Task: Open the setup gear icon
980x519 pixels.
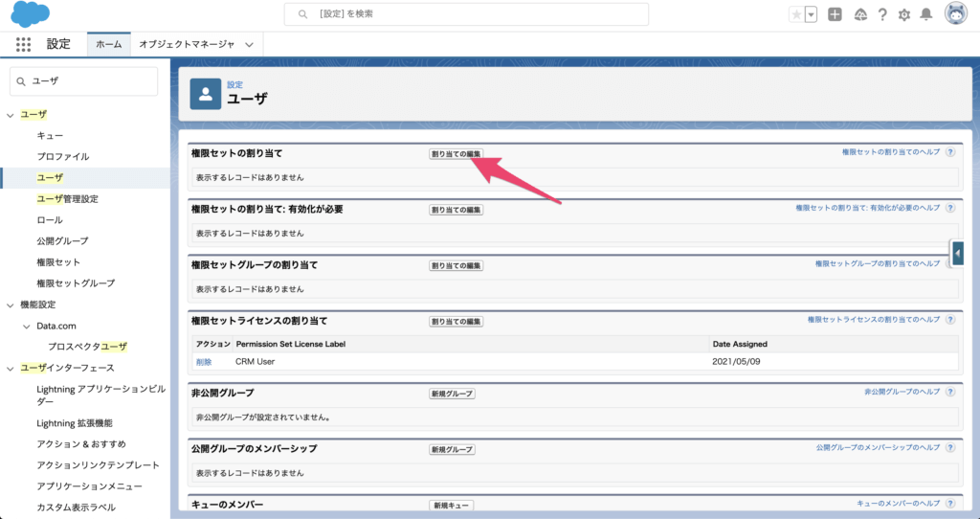Action: [x=903, y=14]
